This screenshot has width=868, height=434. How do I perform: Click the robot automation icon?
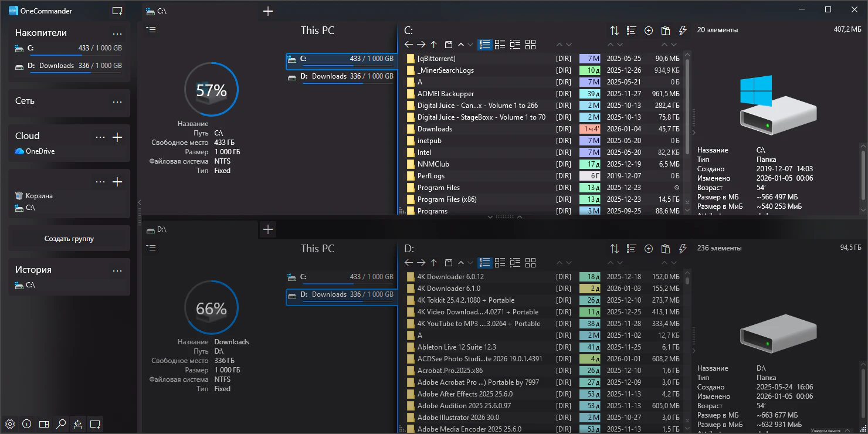pos(78,423)
